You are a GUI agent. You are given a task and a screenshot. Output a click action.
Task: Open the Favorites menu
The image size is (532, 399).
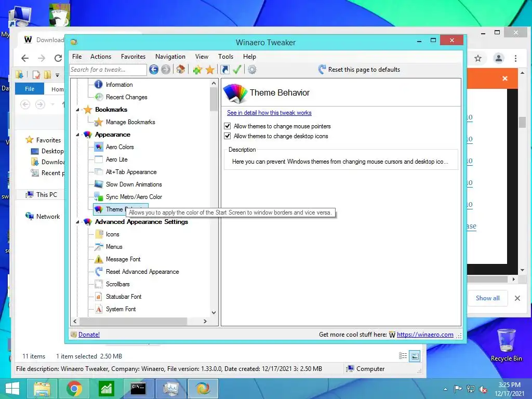click(133, 57)
